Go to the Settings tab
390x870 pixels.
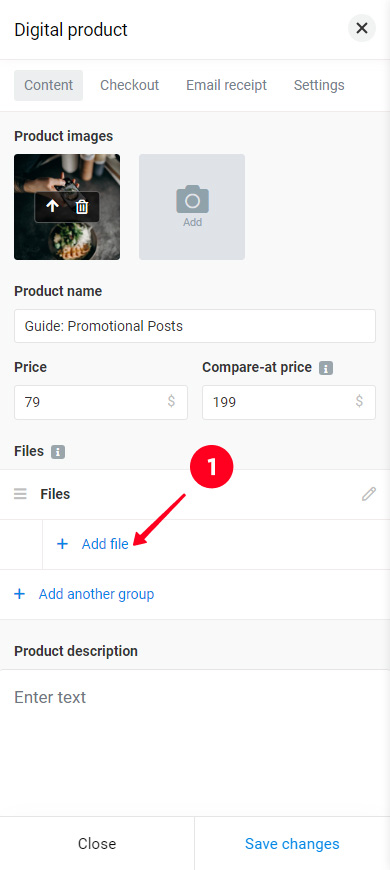point(319,85)
